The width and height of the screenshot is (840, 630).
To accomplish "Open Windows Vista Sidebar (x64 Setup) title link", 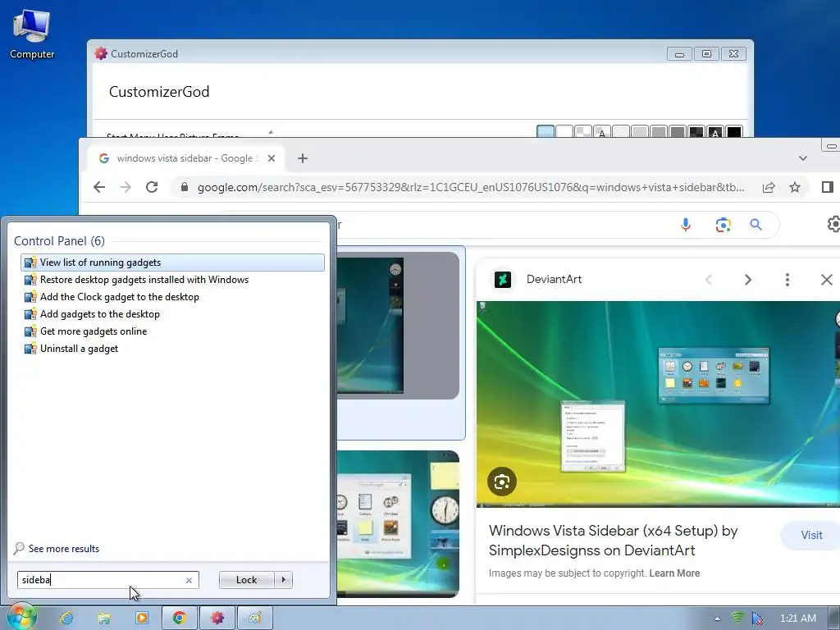I will 614,541.
